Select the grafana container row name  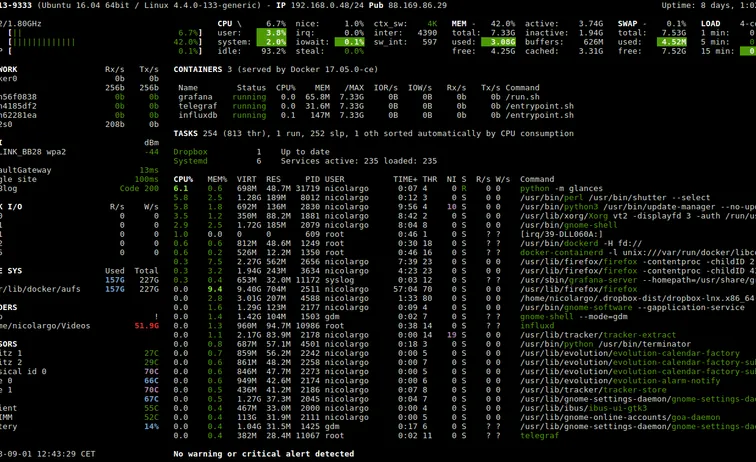click(195, 97)
